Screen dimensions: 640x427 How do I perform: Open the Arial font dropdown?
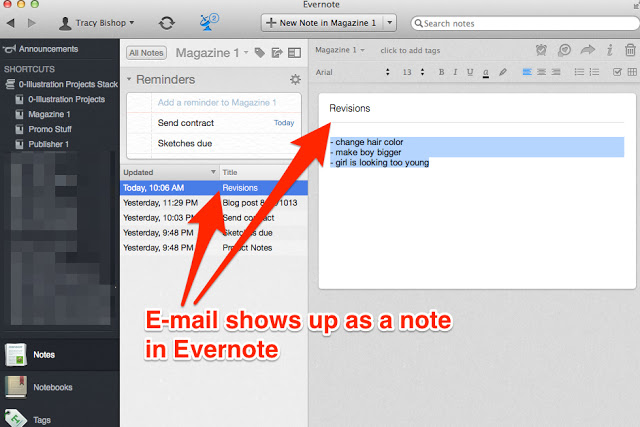(350, 72)
